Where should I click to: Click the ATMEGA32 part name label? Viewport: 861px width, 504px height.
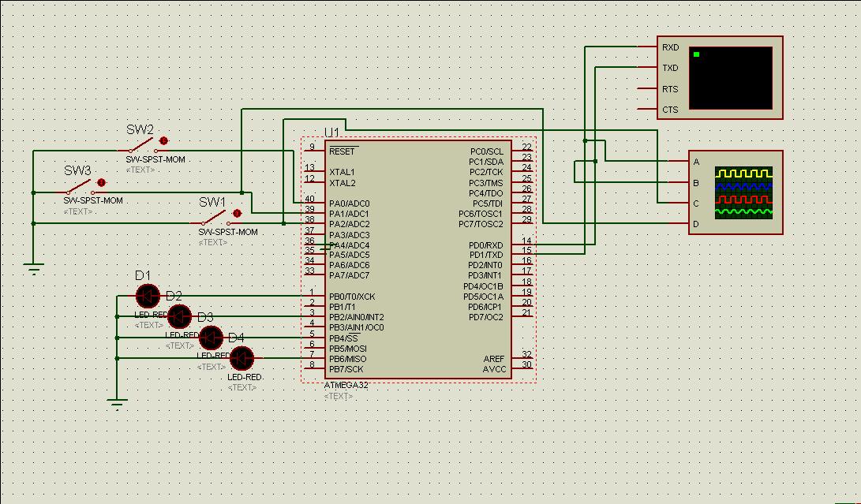(x=346, y=386)
